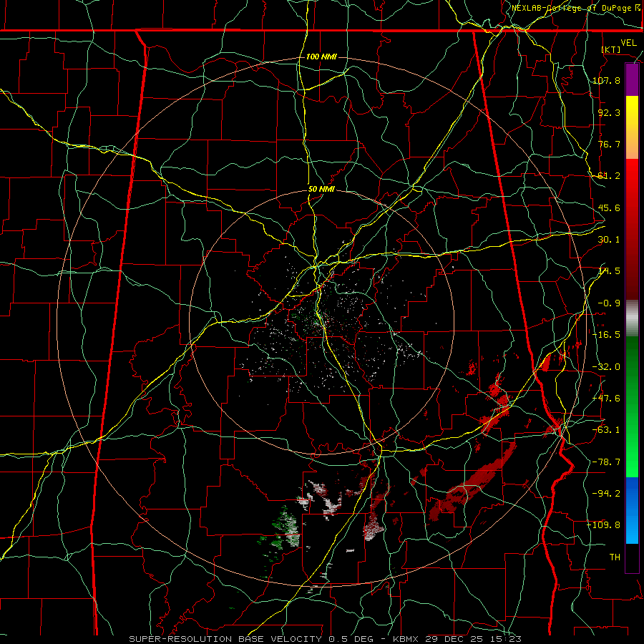
Task: Click the [KT] units label
Action: click(611, 49)
